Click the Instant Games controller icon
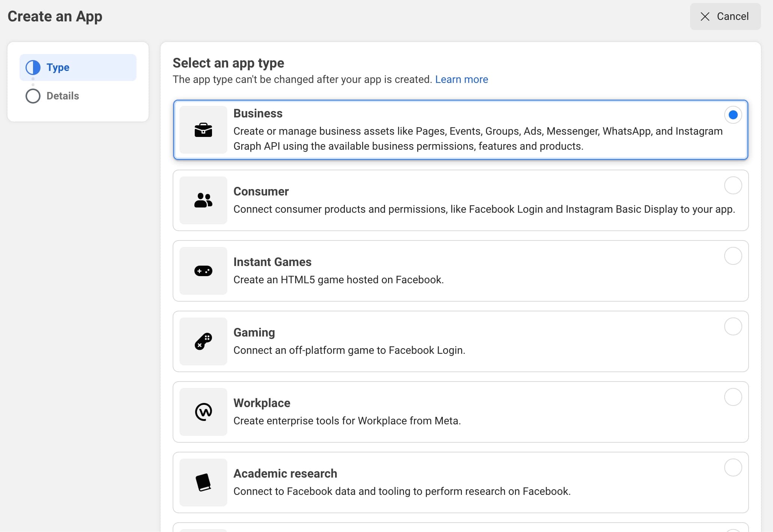The height and width of the screenshot is (532, 773). point(203,271)
